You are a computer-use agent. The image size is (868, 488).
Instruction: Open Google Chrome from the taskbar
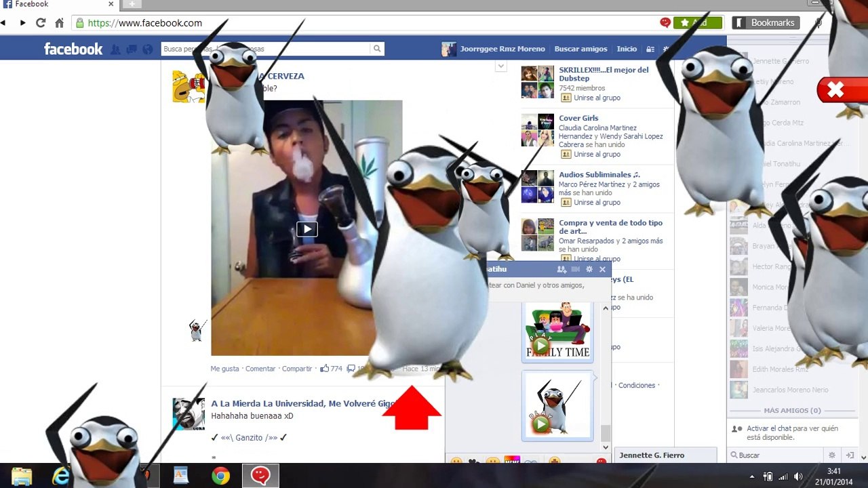click(x=220, y=476)
